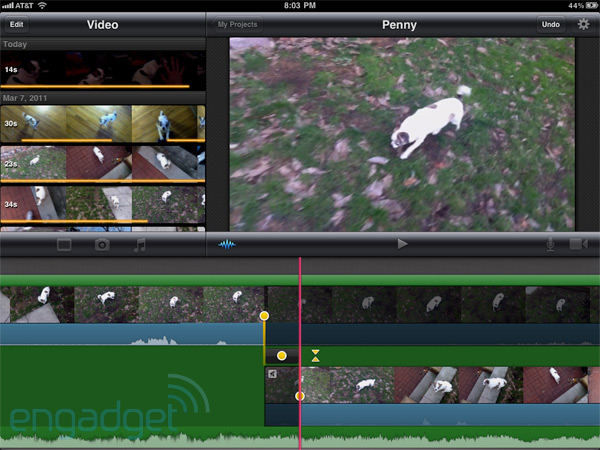
Task: Select the 30s clip thumbnail
Action: (x=102, y=124)
